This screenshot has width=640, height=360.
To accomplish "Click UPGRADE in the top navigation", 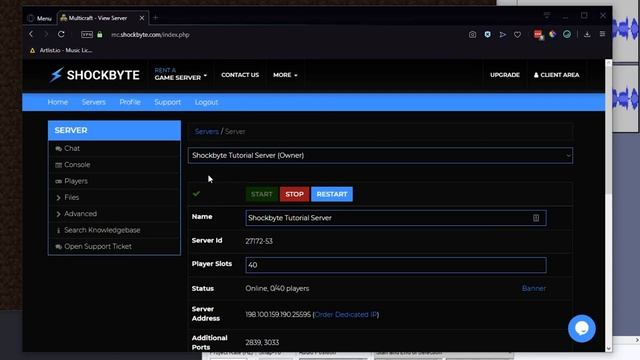I will pyautogui.click(x=505, y=75).
